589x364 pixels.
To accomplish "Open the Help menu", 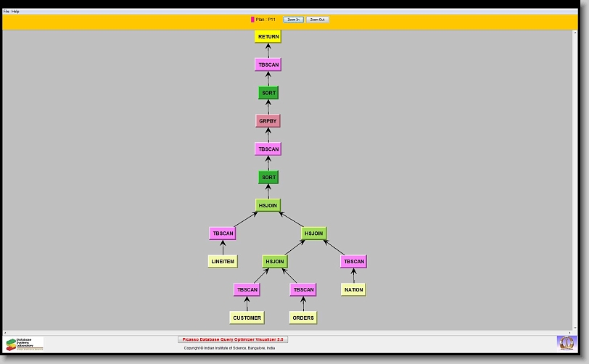I will (x=16, y=12).
